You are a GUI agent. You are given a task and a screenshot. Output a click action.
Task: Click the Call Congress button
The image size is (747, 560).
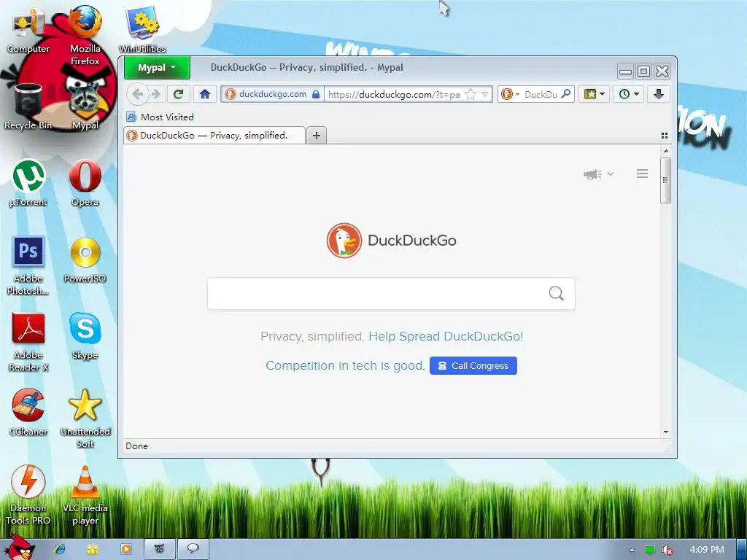(x=473, y=366)
